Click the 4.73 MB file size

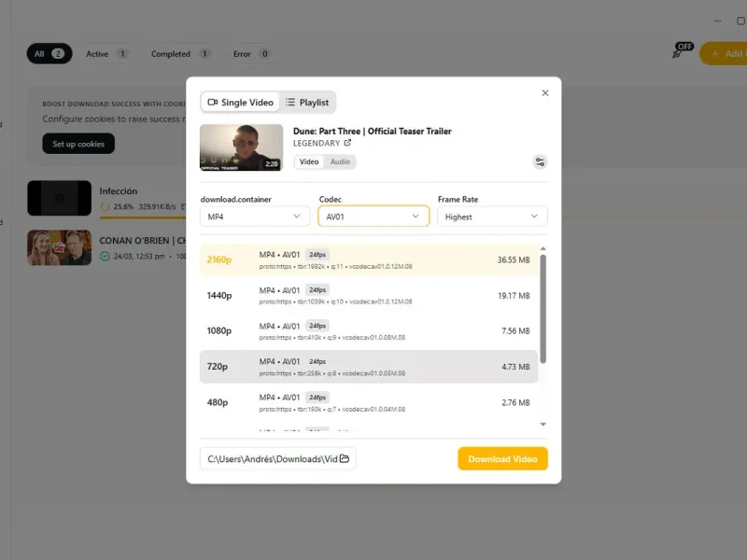tap(515, 367)
